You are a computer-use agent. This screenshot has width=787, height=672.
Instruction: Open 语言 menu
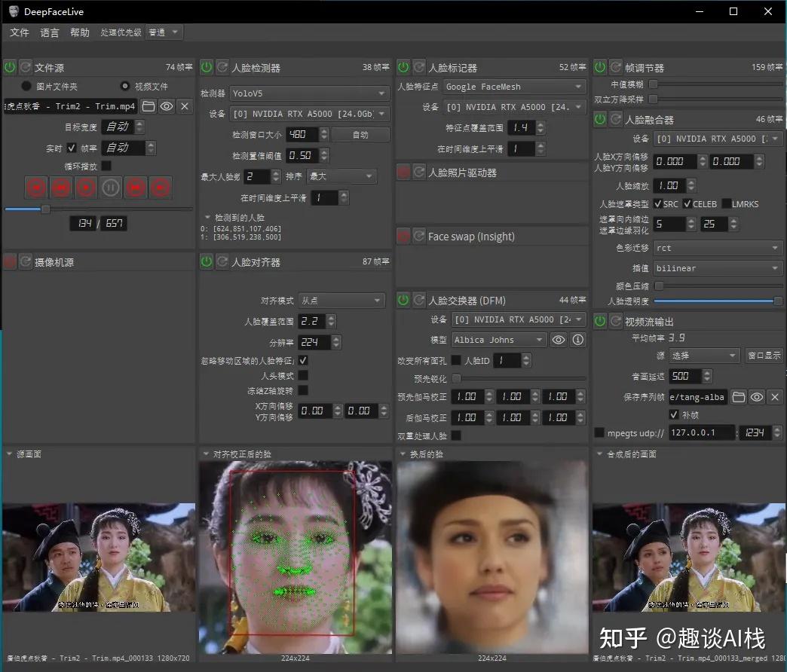(x=49, y=32)
